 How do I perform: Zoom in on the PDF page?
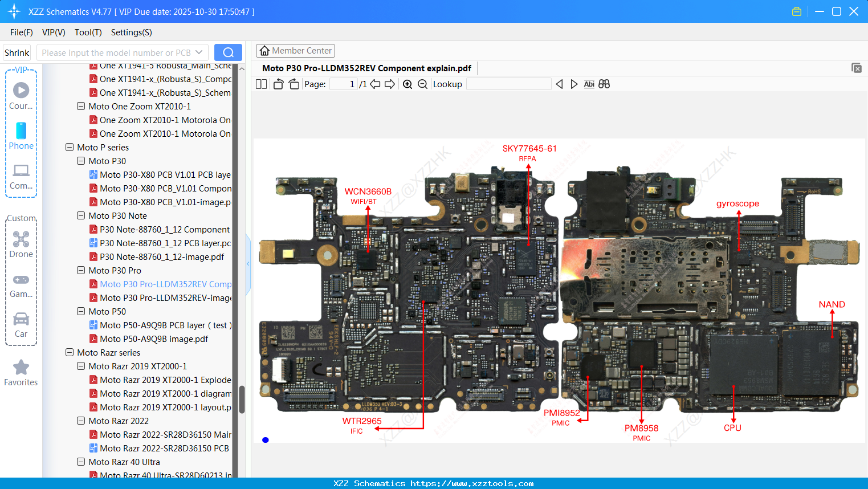pyautogui.click(x=407, y=84)
